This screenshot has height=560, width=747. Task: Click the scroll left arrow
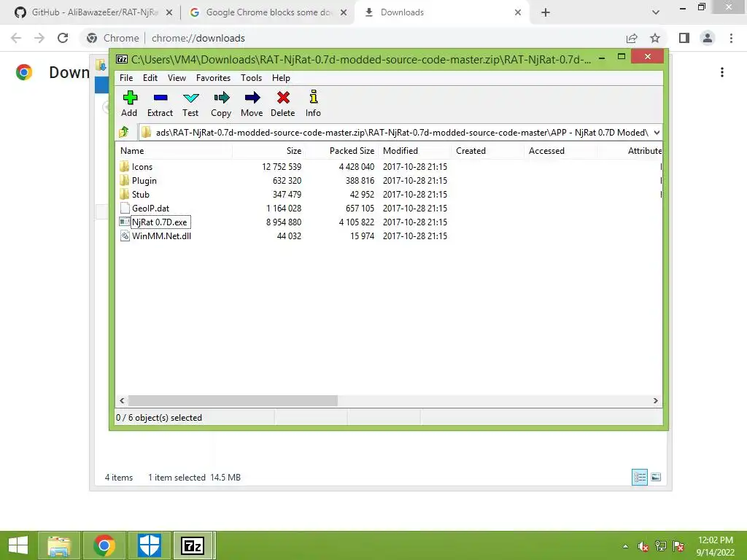click(122, 400)
